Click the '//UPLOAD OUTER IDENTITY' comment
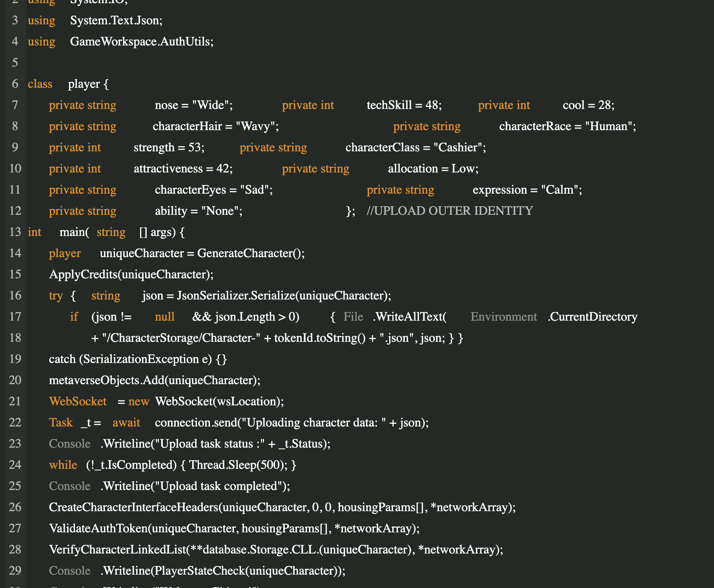Screen dimensions: 714x588 (x=450, y=211)
